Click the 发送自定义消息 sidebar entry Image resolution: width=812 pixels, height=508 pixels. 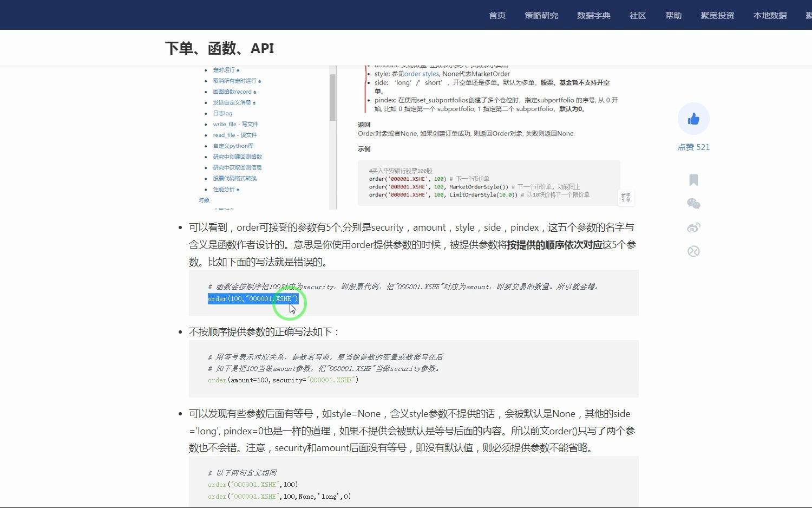(x=234, y=102)
